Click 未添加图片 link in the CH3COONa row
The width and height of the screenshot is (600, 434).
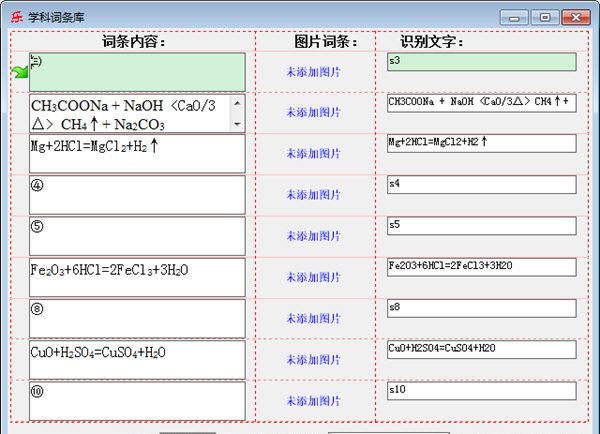[x=313, y=113]
